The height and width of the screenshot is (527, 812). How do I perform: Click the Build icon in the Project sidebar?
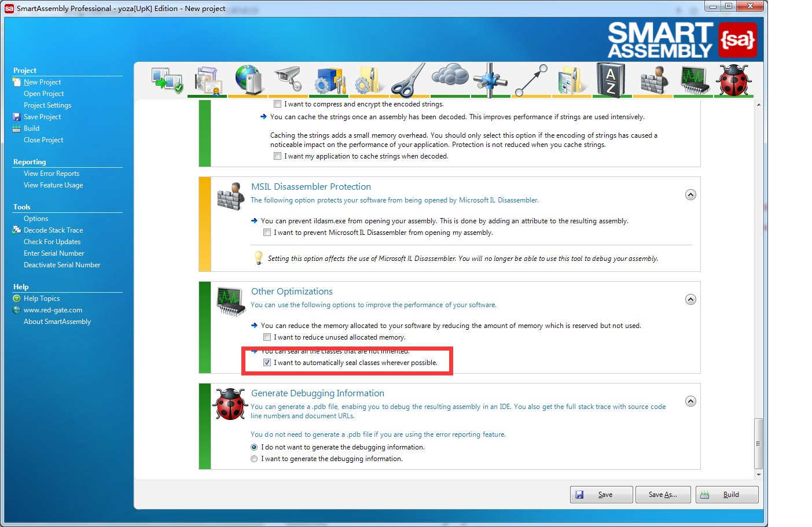[x=16, y=128]
